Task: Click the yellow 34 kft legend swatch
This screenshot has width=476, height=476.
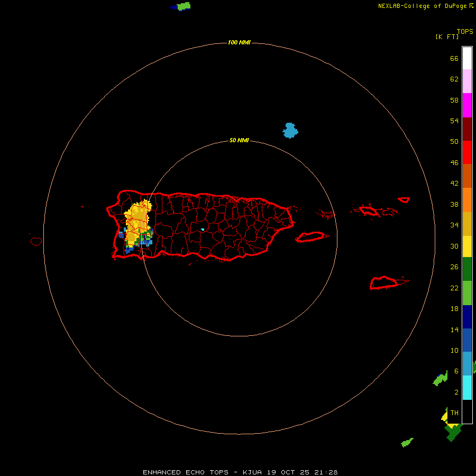Action: pos(467,246)
